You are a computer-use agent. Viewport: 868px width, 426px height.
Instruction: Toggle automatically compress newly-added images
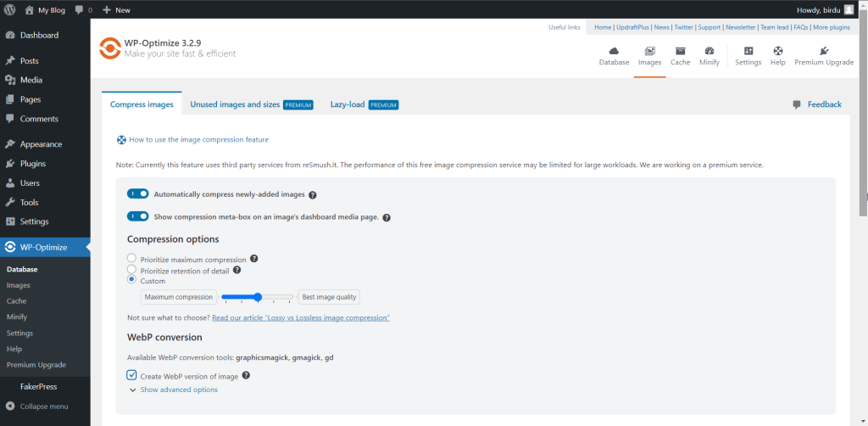pos(138,193)
